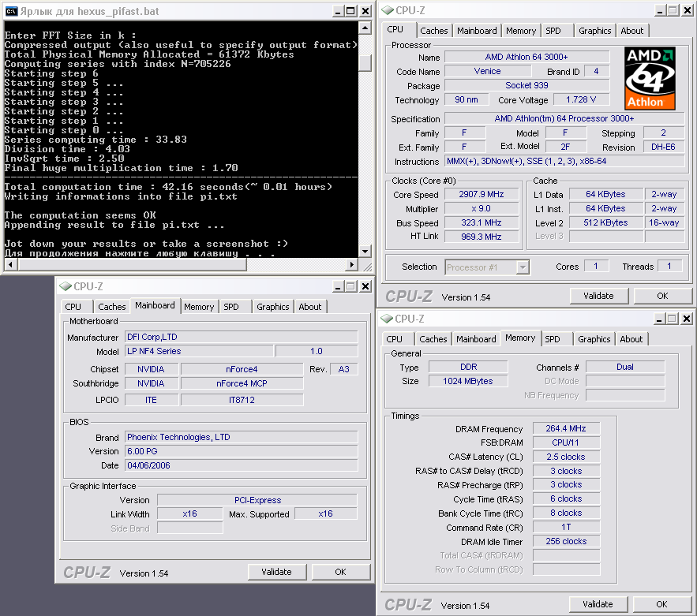This screenshot has width=697, height=616.
Task: Open Graphics tab in top CPU-Z window
Action: pos(594,31)
